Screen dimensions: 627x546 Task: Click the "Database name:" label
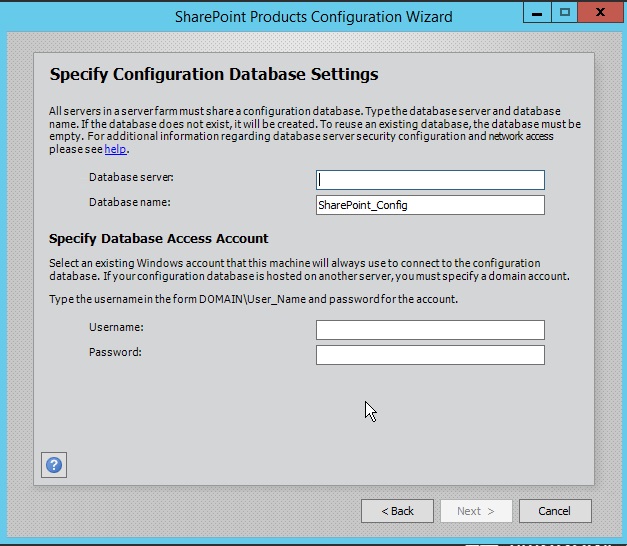click(130, 203)
